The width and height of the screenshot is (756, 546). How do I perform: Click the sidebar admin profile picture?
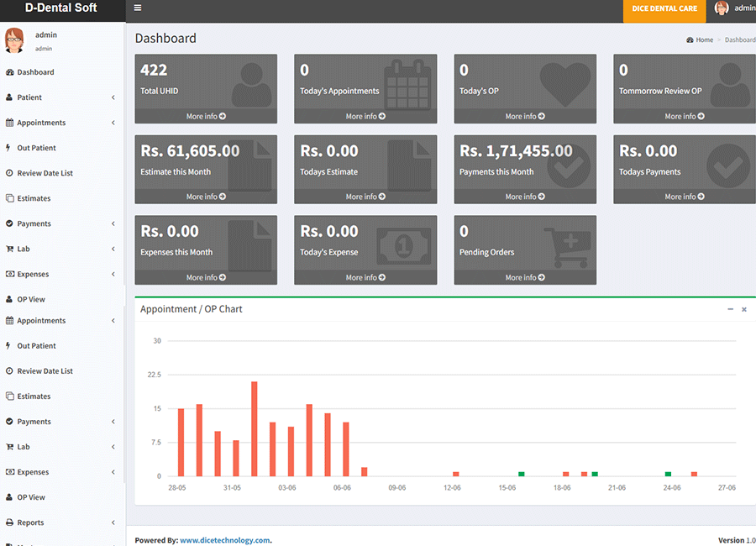pos(14,40)
